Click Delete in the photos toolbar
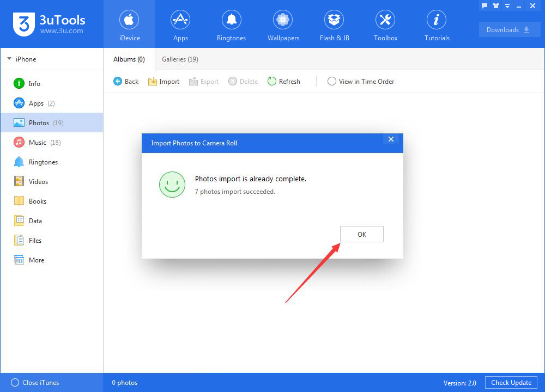Viewport: 545px width, 392px height. click(243, 81)
